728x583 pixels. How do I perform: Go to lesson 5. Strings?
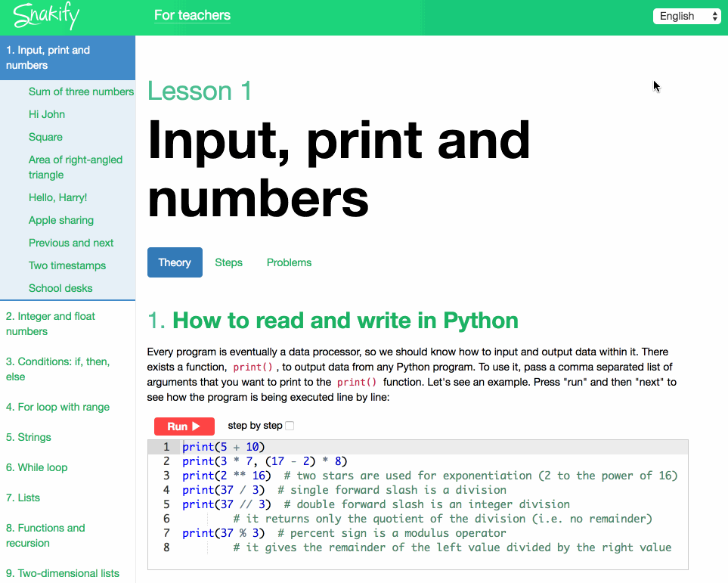tap(29, 437)
